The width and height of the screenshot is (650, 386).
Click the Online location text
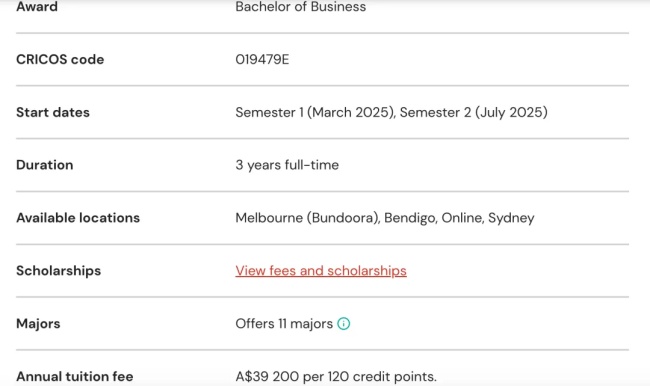pos(462,218)
